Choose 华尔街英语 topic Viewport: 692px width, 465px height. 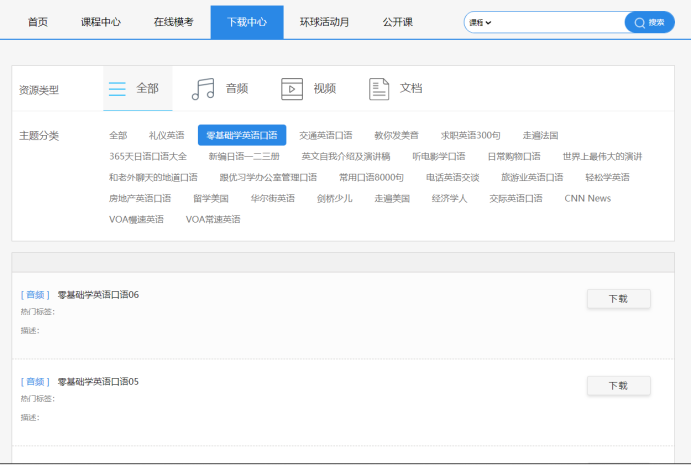coord(272,199)
